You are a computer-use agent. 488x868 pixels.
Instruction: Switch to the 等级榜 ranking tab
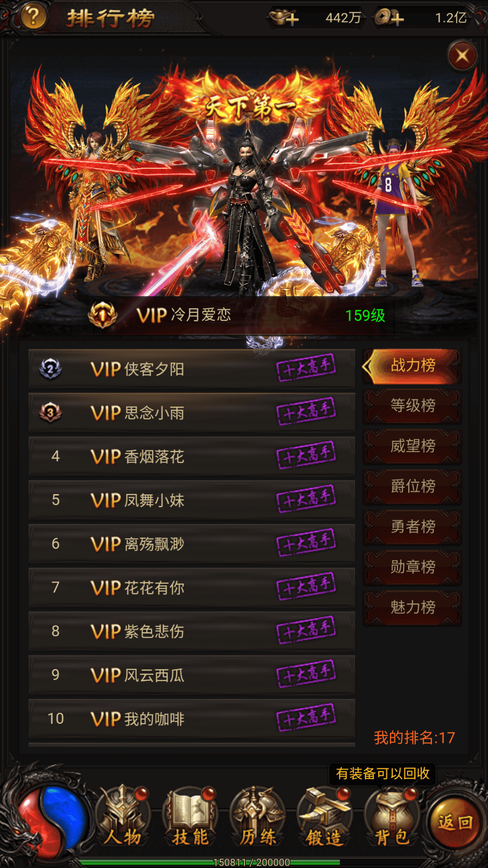tap(412, 406)
